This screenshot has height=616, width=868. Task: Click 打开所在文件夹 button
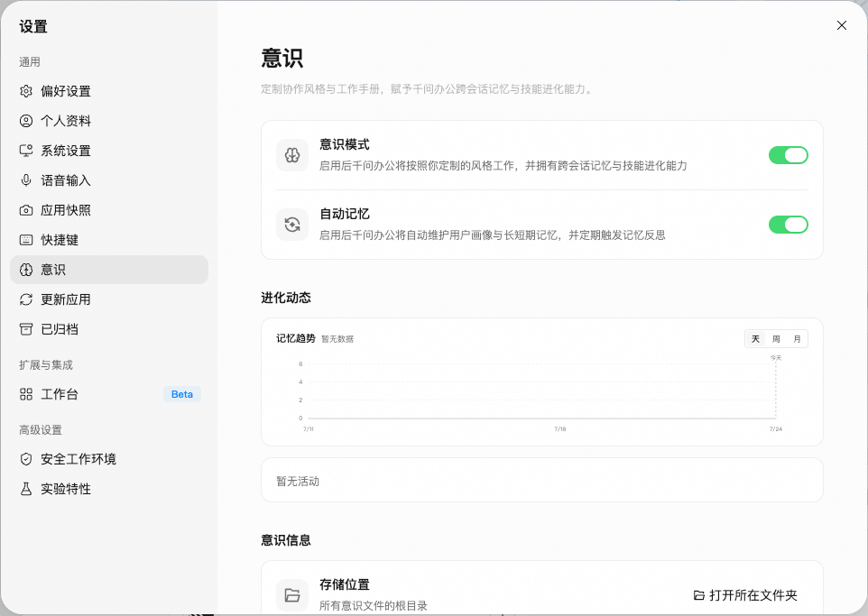(745, 595)
